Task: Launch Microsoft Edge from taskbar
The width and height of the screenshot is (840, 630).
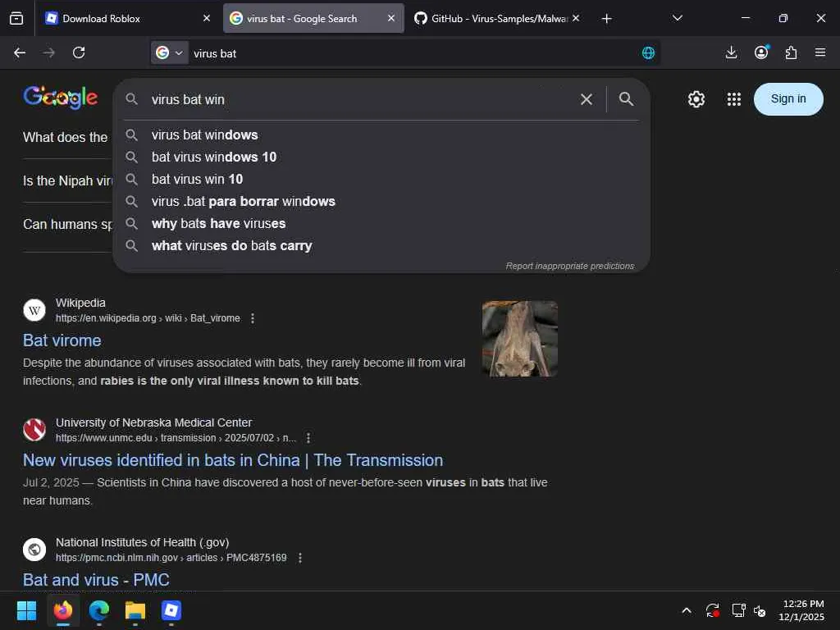Action: [99, 610]
